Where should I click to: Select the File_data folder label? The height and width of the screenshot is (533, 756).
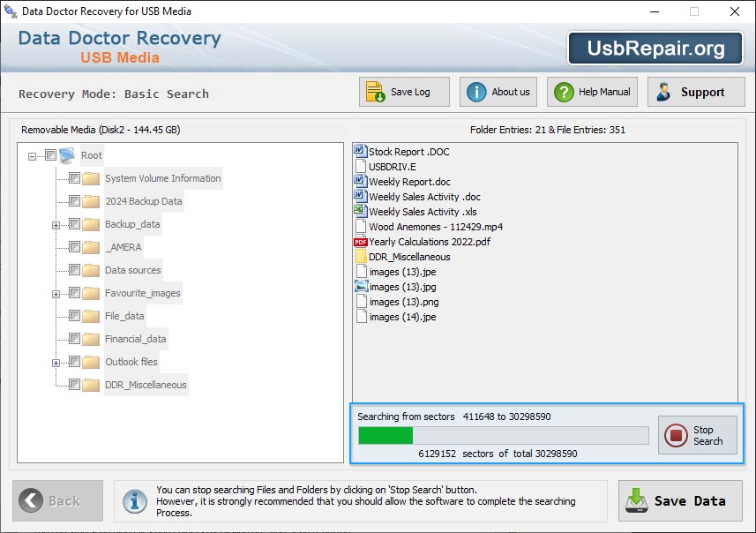click(124, 316)
